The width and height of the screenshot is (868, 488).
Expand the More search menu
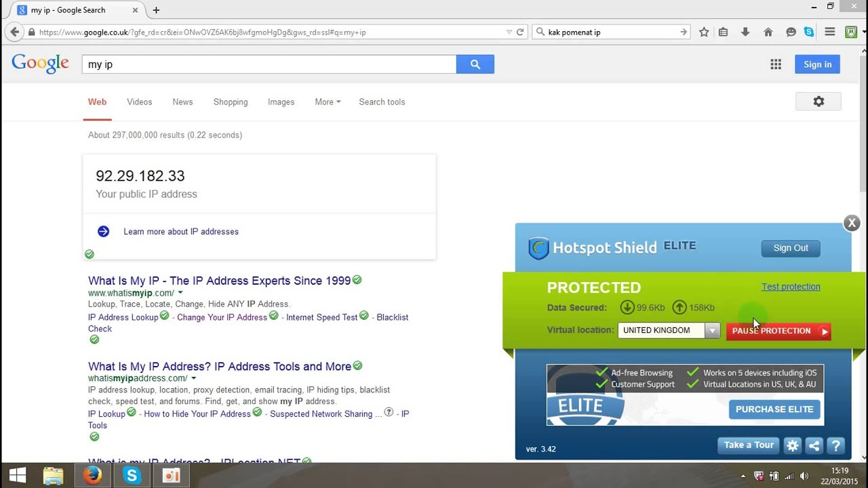[328, 102]
